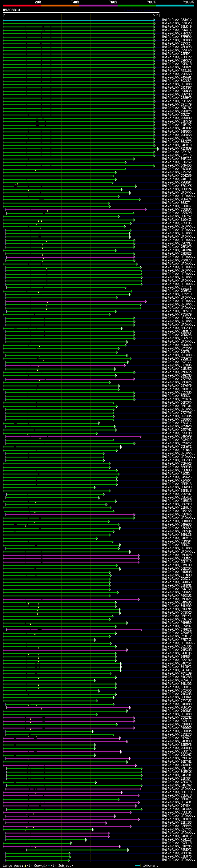This screenshot has height=868, width=197.
Task: Click label UniRef100_A8UEV2
Action: (177, 850)
